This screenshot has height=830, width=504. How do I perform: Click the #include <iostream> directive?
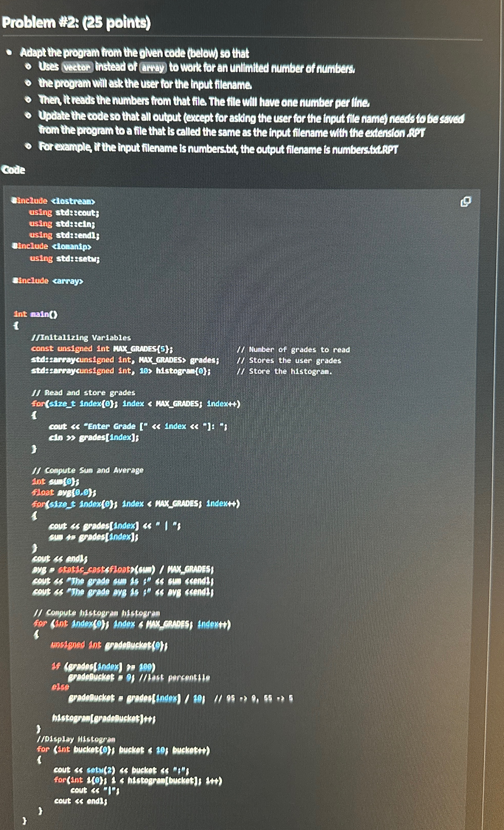click(x=54, y=201)
